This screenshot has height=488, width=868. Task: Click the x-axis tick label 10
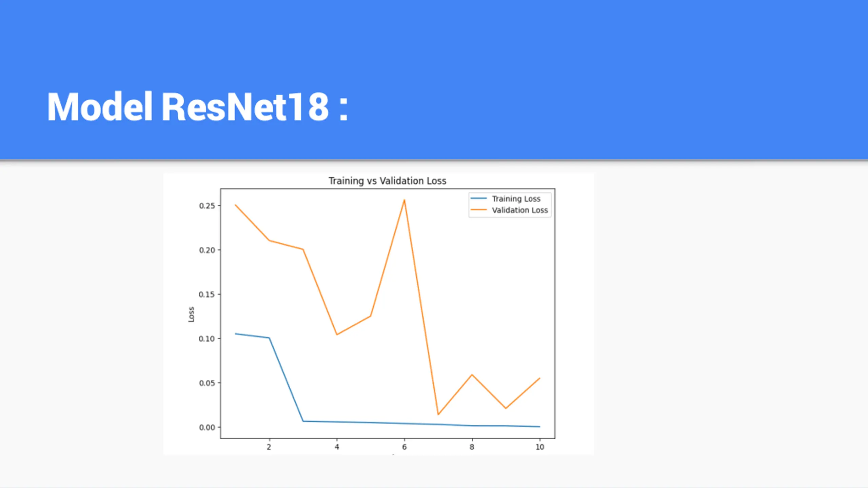(x=540, y=447)
